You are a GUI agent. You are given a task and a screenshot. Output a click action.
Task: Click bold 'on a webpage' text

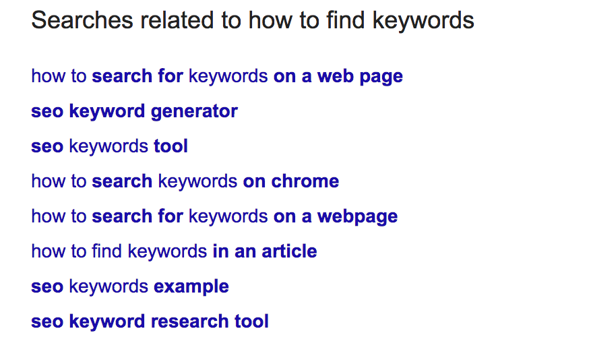(x=336, y=217)
